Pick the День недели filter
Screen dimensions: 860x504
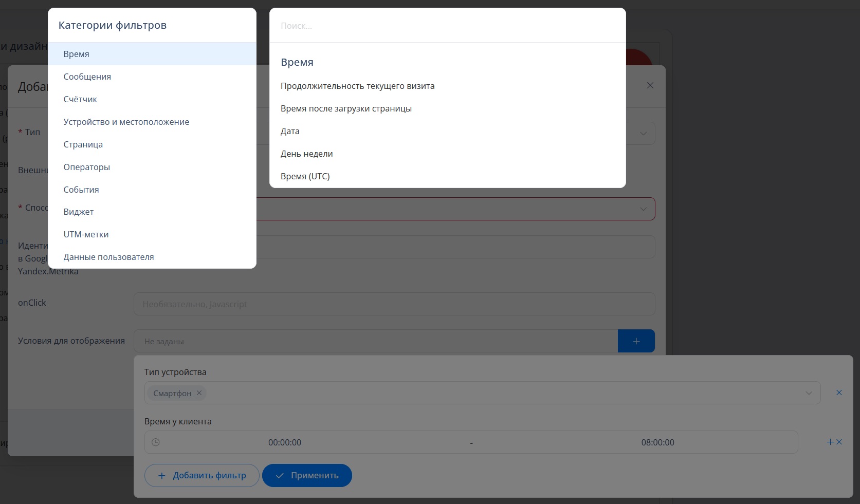[306, 154]
